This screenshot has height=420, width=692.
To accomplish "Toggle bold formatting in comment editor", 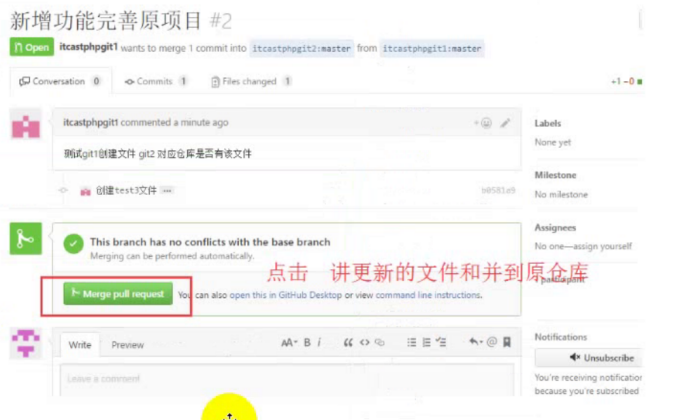I will [307, 342].
